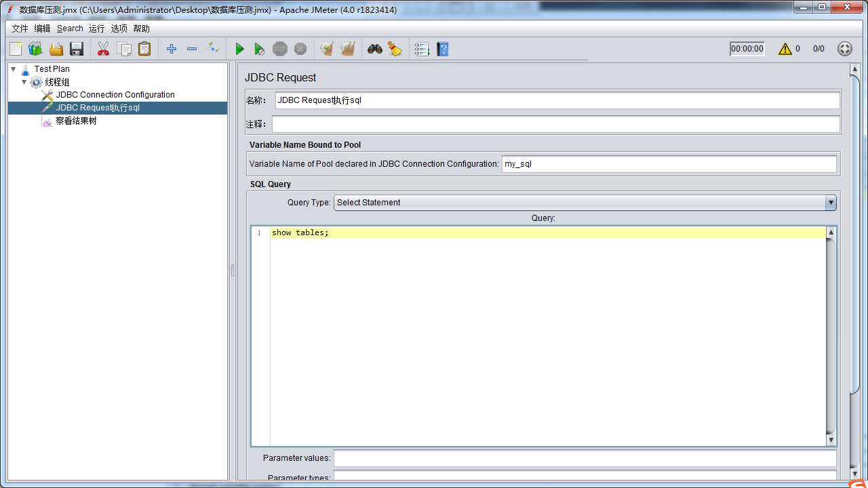868x488 pixels.
Task: Expand all tree nodes with plus icon
Action: (172, 49)
